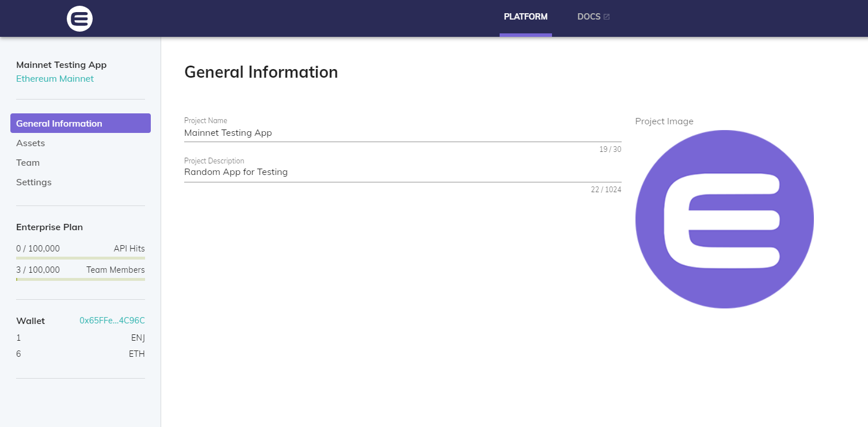Click the Enjin logo in header
This screenshot has height=427, width=868.
click(x=79, y=18)
